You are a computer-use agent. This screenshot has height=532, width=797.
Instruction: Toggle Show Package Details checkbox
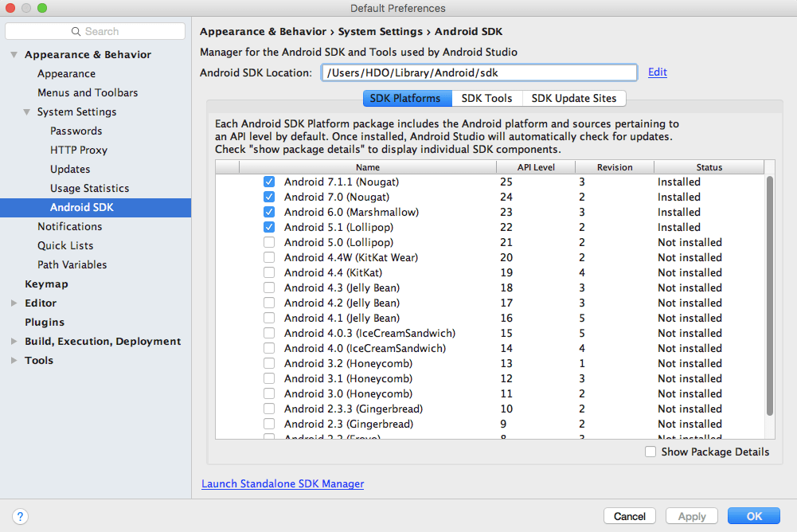click(x=650, y=452)
